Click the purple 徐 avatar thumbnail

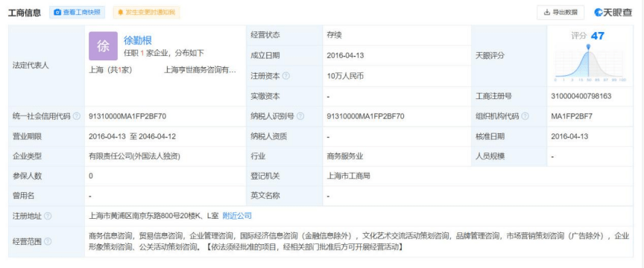pyautogui.click(x=103, y=46)
